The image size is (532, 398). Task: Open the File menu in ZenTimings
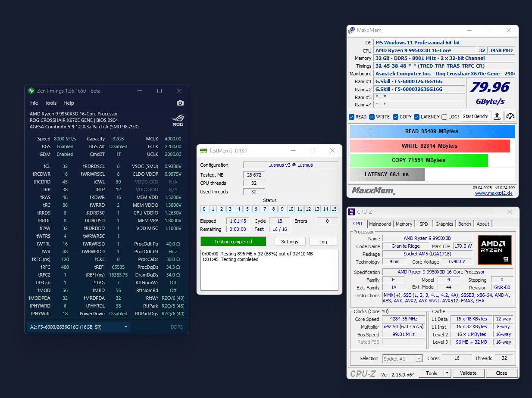point(34,103)
